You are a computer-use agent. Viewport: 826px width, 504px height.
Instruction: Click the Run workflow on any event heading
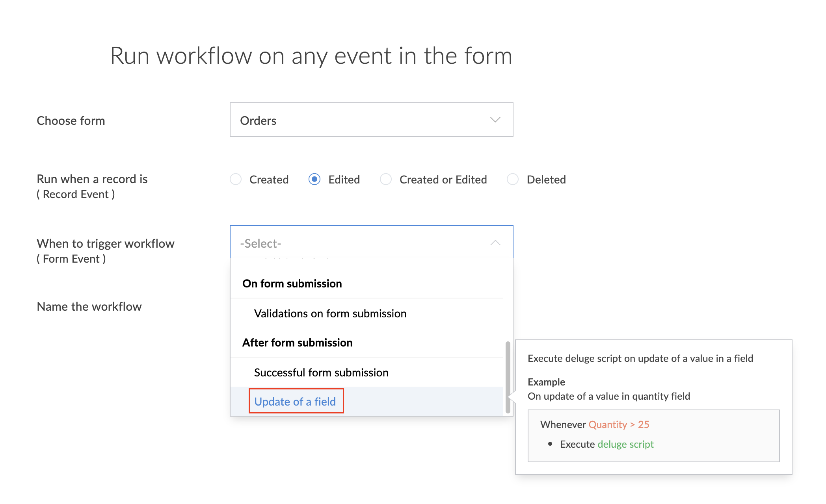[311, 56]
